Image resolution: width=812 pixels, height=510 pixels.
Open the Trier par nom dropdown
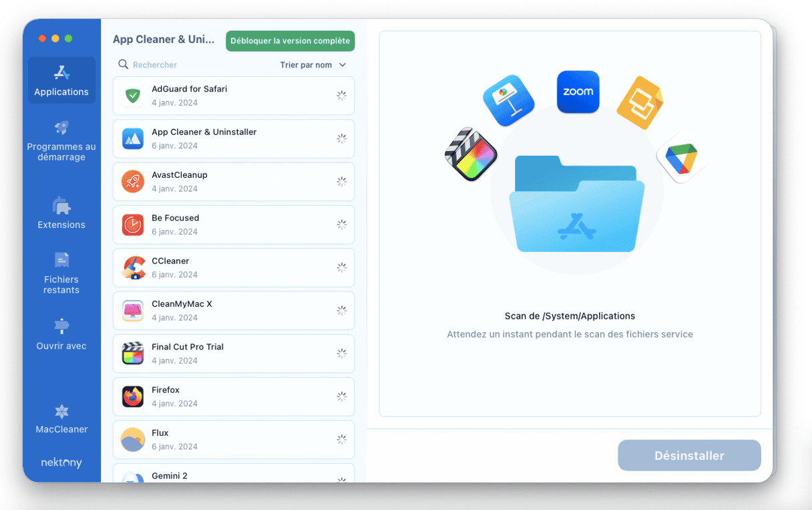click(x=313, y=65)
